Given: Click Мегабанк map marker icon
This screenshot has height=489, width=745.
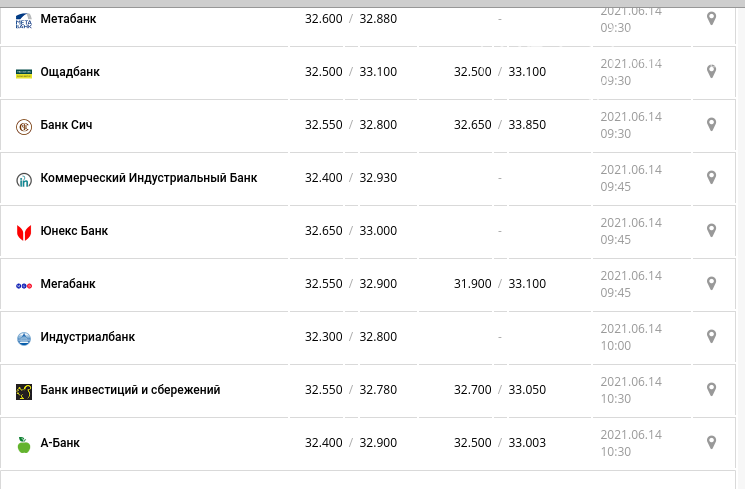Looking at the screenshot, I should [x=711, y=283].
